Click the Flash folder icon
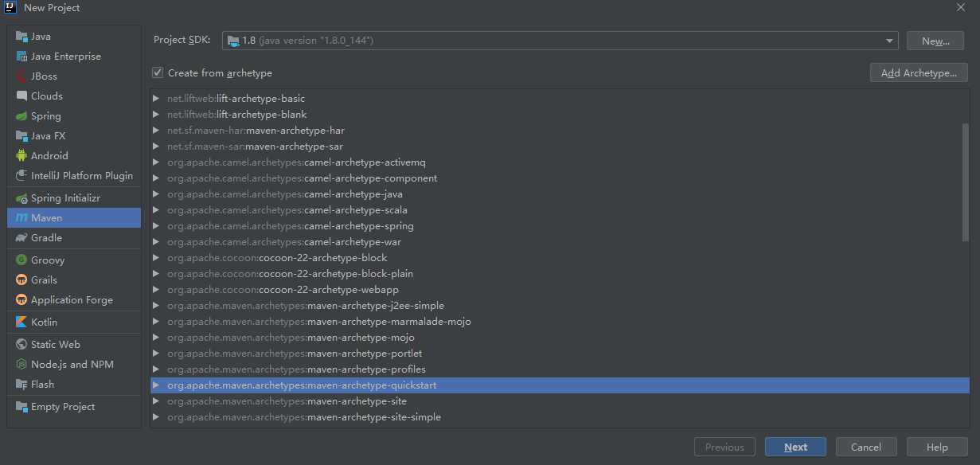This screenshot has width=980, height=465. [21, 385]
